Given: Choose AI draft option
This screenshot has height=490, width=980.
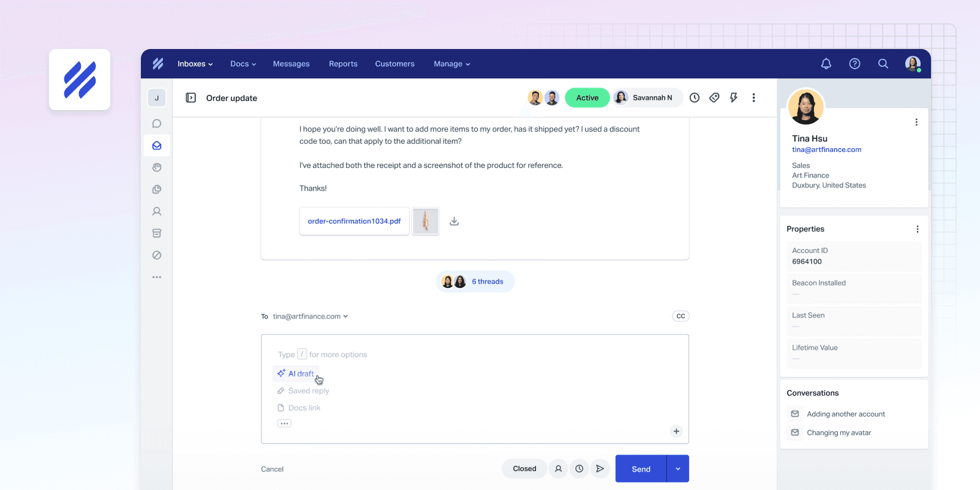Looking at the screenshot, I should [296, 374].
